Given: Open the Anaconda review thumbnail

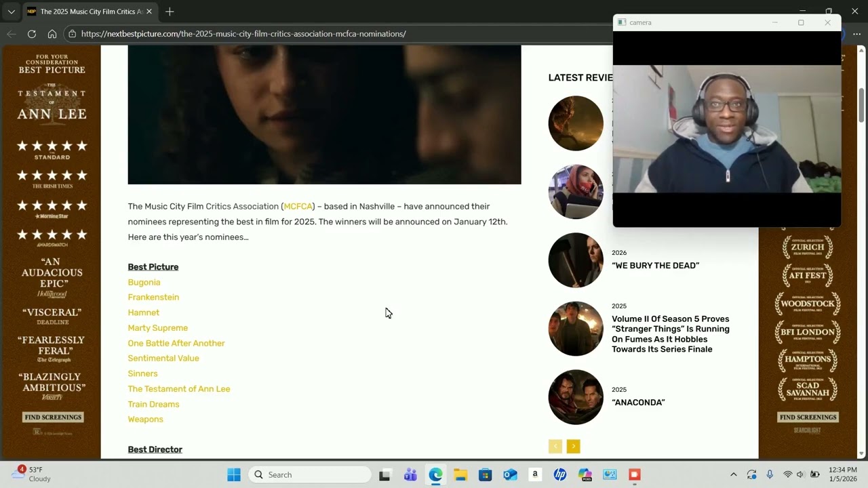Looking at the screenshot, I should (576, 397).
